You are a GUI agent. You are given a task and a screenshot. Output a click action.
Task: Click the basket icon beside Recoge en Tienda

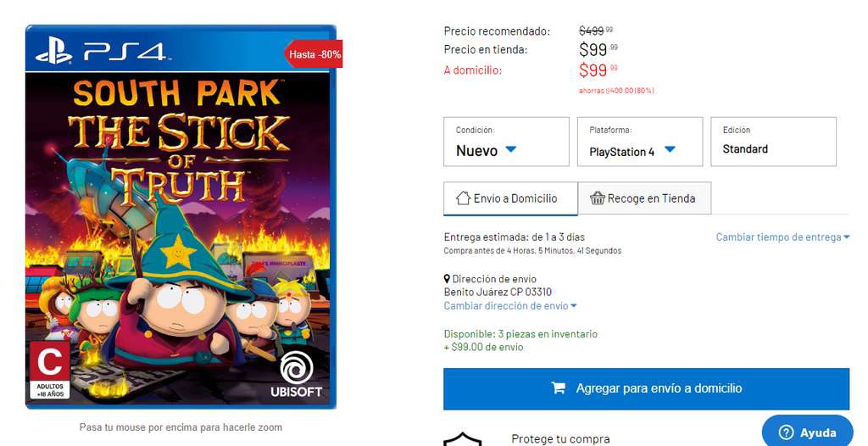pos(598,198)
